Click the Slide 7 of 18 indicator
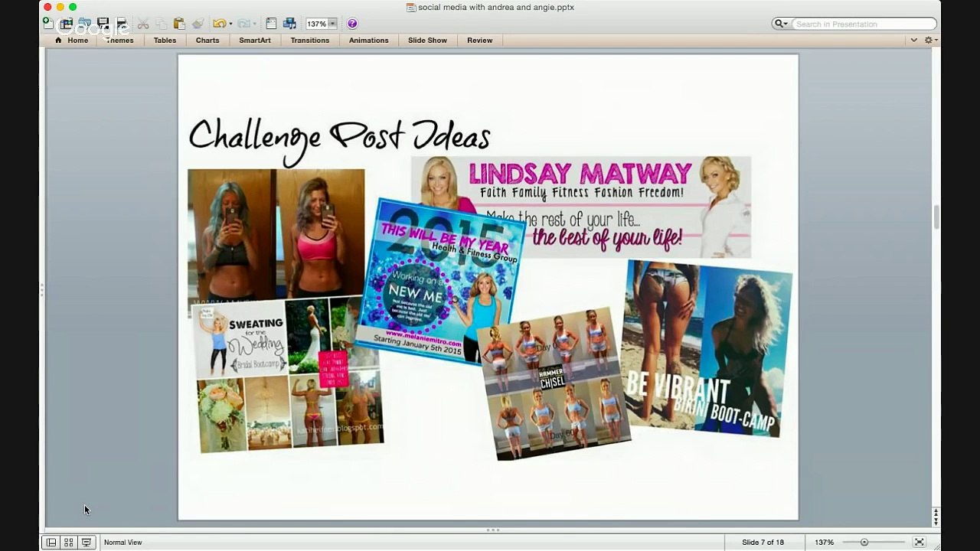This screenshot has width=980, height=551. pyautogui.click(x=763, y=543)
